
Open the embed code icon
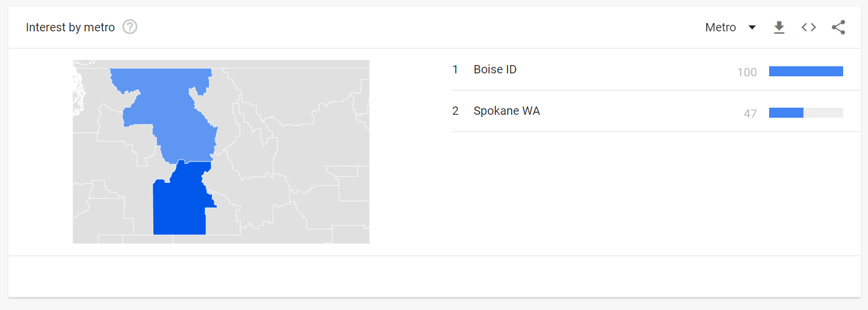809,27
